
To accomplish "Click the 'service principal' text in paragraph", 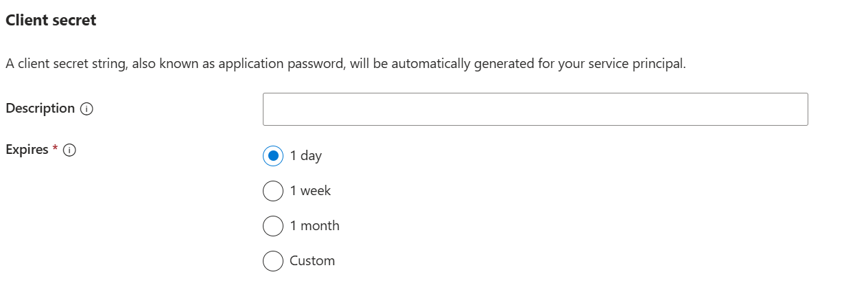I will (641, 64).
